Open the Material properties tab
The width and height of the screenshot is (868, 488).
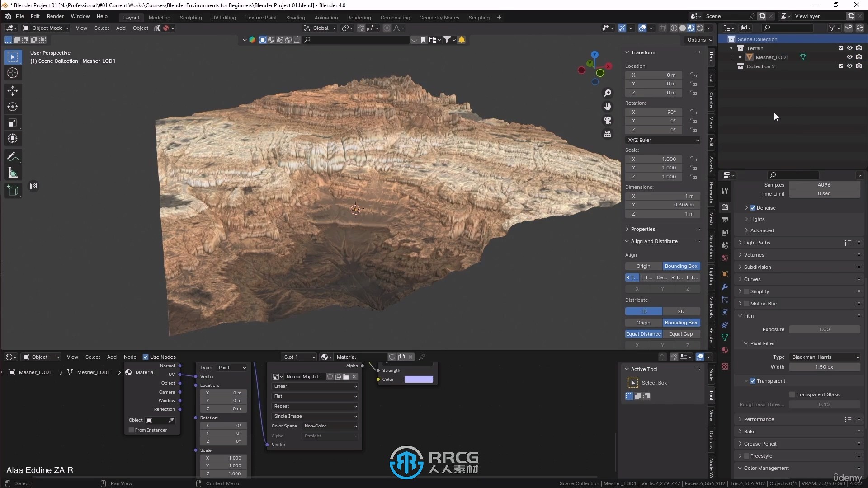[x=725, y=350]
